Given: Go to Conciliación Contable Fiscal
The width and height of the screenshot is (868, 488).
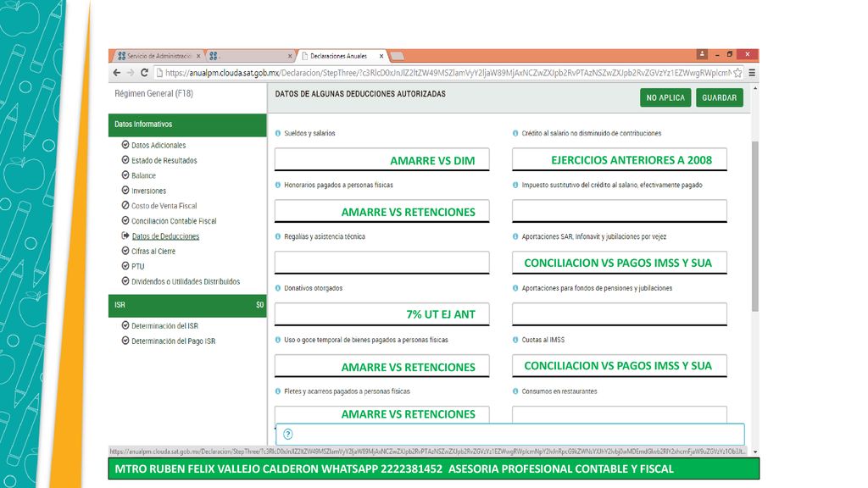Looking at the screenshot, I should [x=174, y=221].
